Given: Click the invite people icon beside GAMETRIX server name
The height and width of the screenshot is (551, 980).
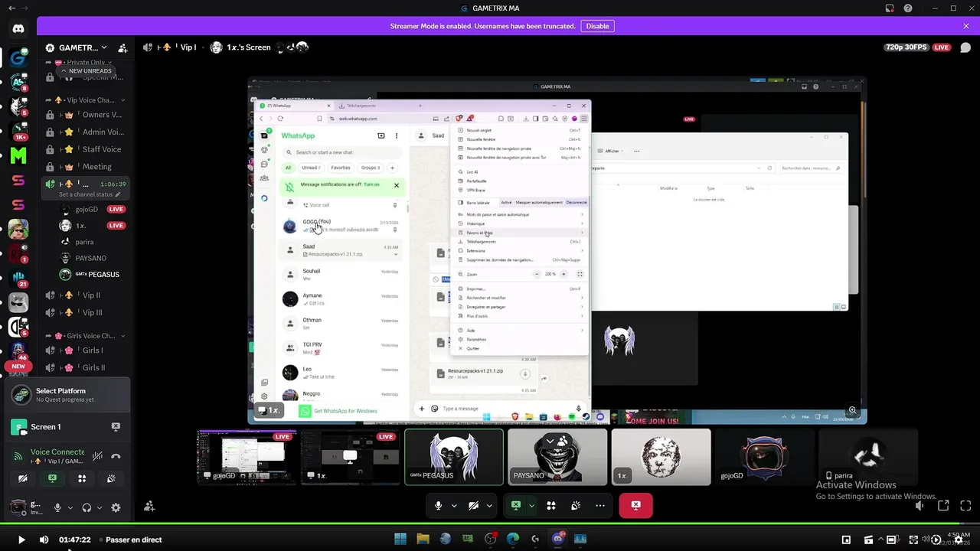Looking at the screenshot, I should coord(122,47).
